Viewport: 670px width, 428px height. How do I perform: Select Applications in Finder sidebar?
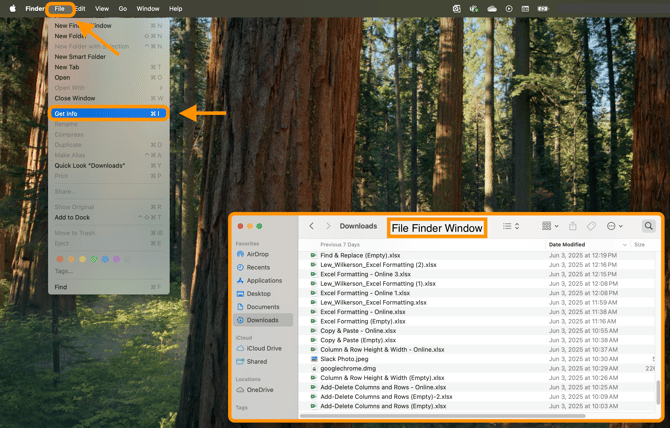coord(259,281)
